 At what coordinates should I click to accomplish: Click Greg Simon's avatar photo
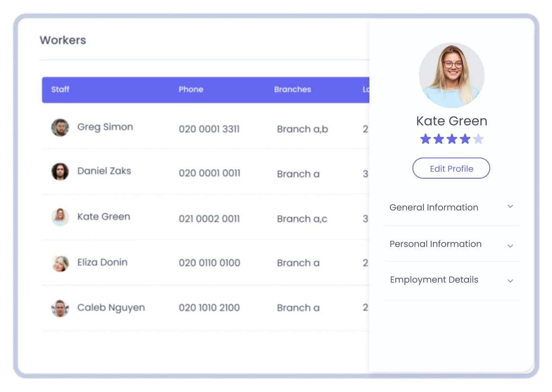(60, 127)
